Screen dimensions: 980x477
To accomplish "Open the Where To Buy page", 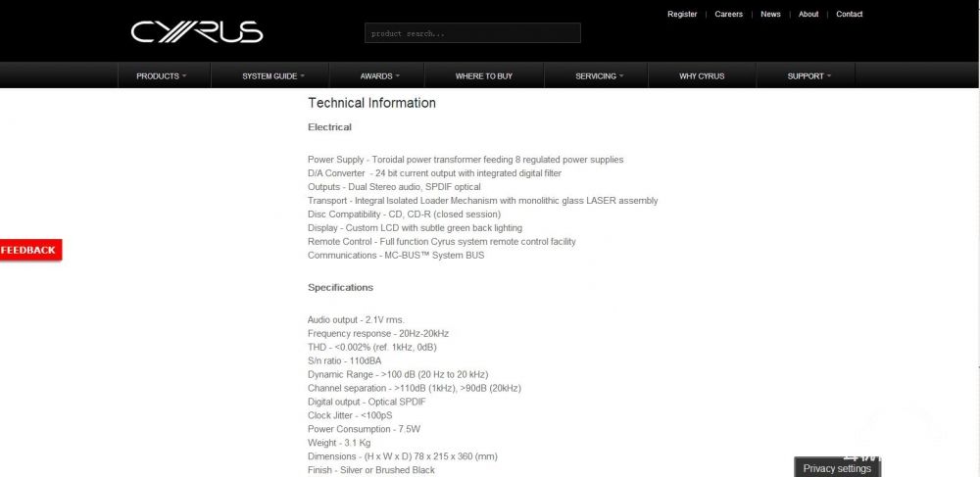I will click(x=484, y=76).
